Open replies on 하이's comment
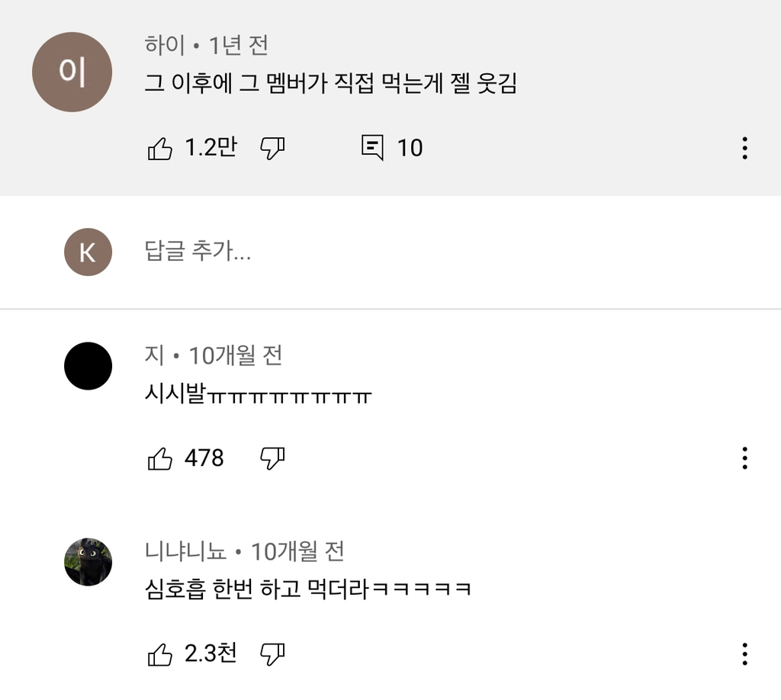This screenshot has width=781, height=700. pyautogui.click(x=372, y=148)
